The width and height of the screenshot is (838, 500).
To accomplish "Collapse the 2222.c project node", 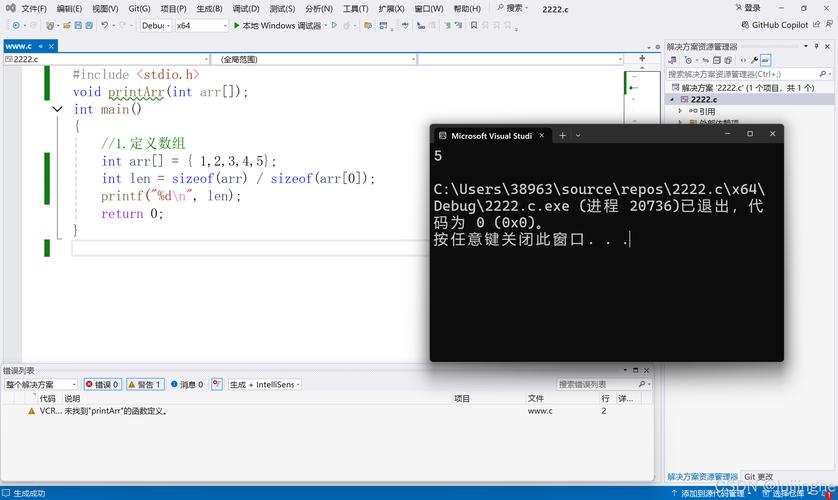I will (x=672, y=100).
